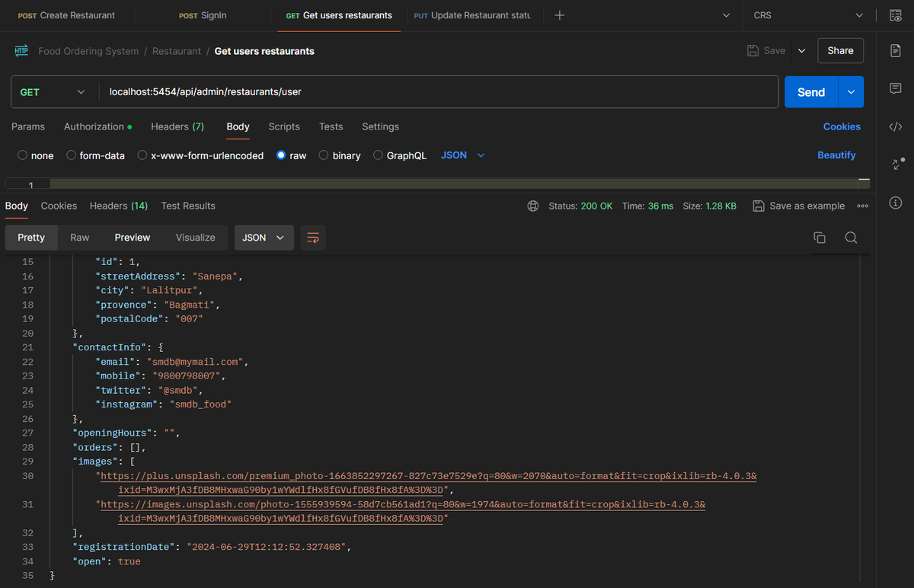Select the form-data body type

[96, 155]
